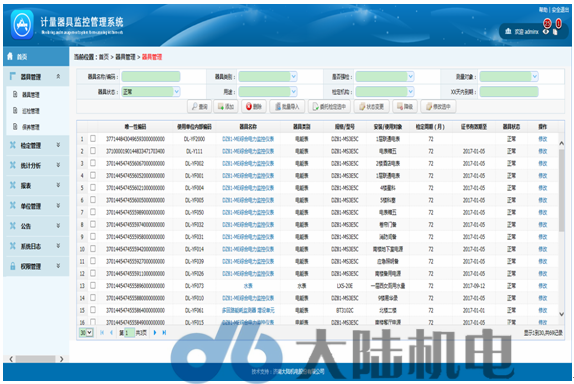
Task: Click the 状态变更 status change button
Action: (x=372, y=107)
